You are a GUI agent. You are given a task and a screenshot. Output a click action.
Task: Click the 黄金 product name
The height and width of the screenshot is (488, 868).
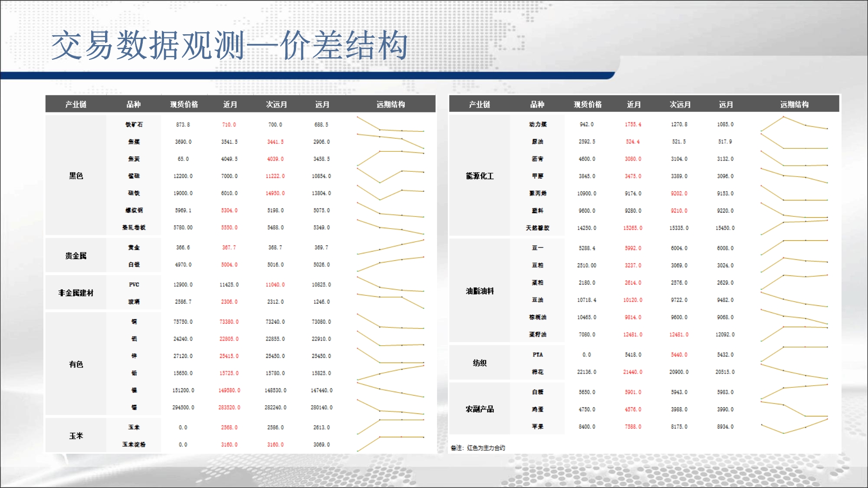134,248
